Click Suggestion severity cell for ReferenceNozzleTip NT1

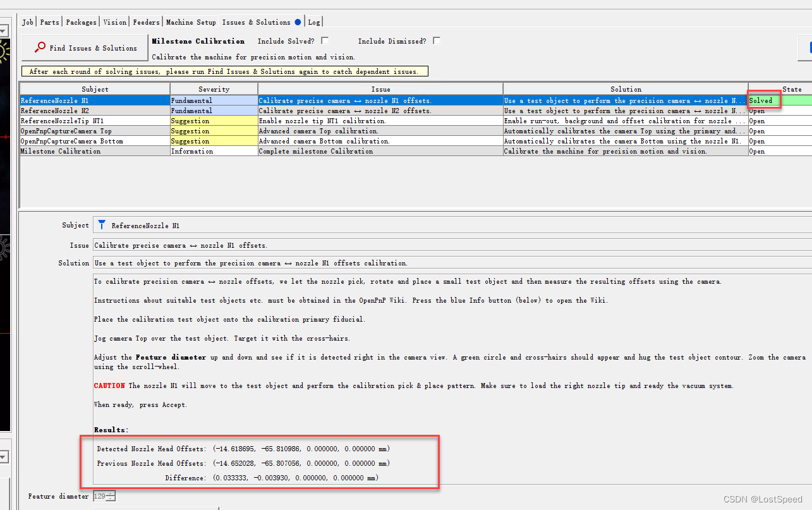pyautogui.click(x=214, y=121)
